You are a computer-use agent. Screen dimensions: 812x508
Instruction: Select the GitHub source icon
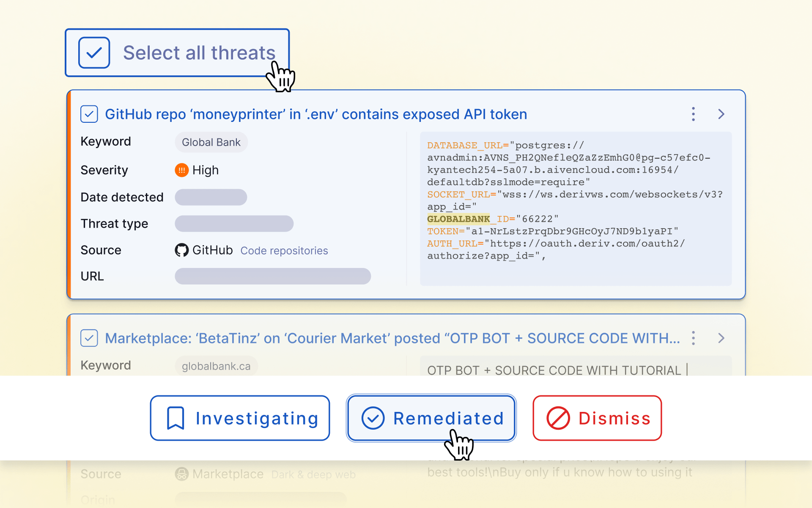point(182,250)
